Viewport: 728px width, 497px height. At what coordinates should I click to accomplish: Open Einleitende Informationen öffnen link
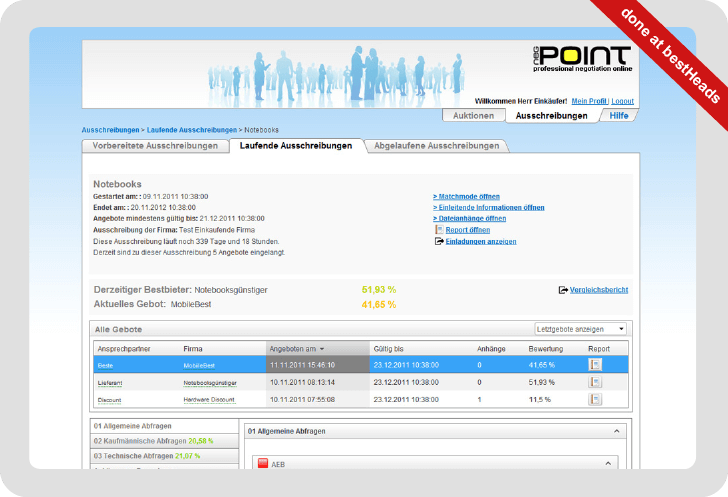pyautogui.click(x=489, y=208)
